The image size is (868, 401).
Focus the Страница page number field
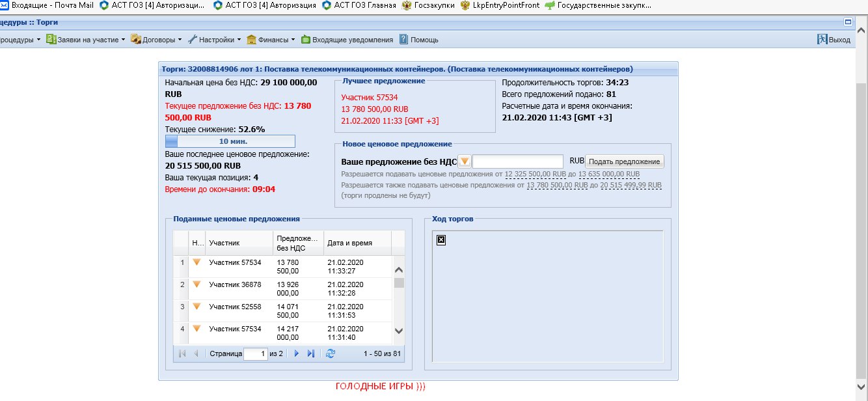pyautogui.click(x=256, y=353)
